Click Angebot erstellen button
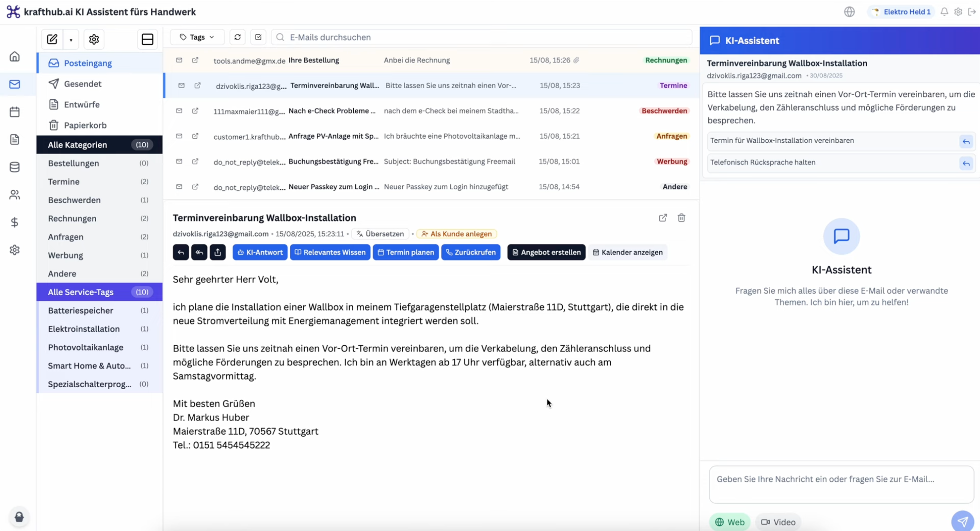This screenshot has height=531, width=980. click(546, 252)
